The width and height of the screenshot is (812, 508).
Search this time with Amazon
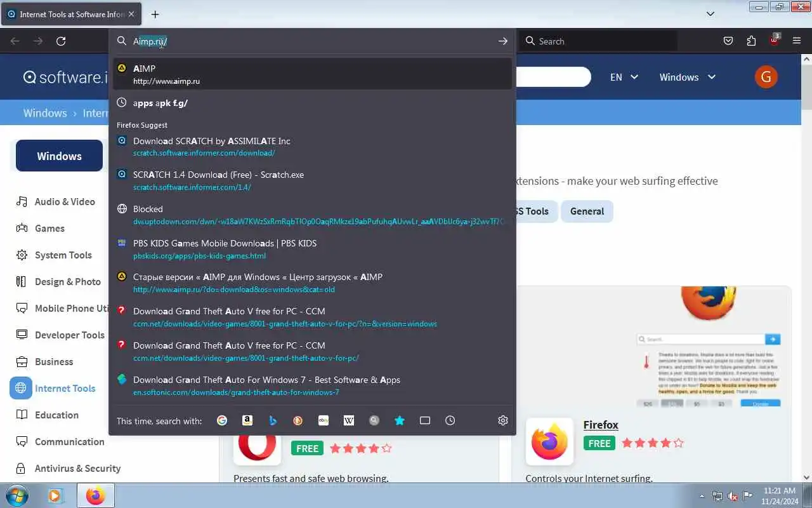(247, 420)
